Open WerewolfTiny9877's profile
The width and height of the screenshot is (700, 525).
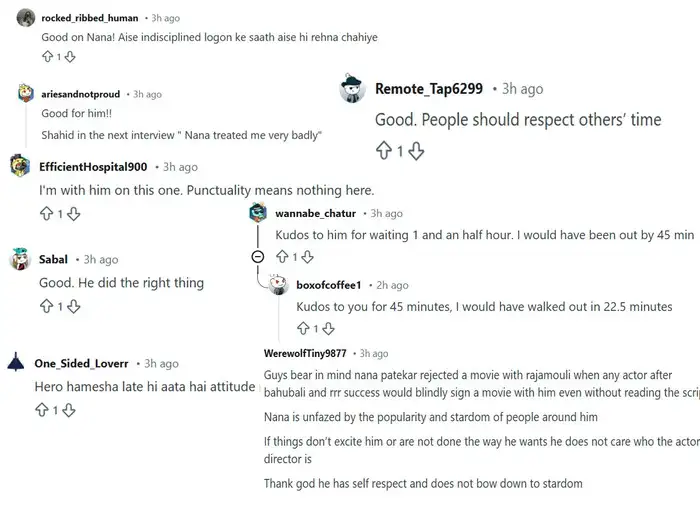click(305, 354)
